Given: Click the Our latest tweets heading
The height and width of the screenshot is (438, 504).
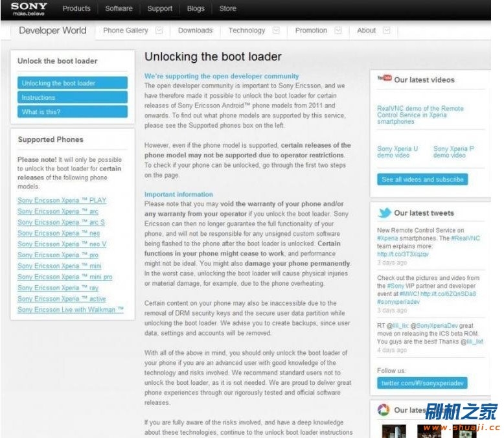Looking at the screenshot, I should tap(424, 213).
